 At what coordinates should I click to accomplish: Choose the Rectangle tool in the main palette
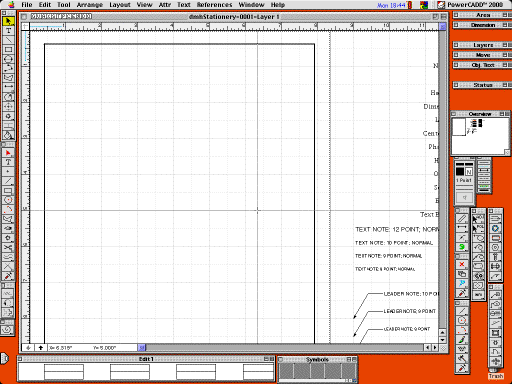point(8,50)
